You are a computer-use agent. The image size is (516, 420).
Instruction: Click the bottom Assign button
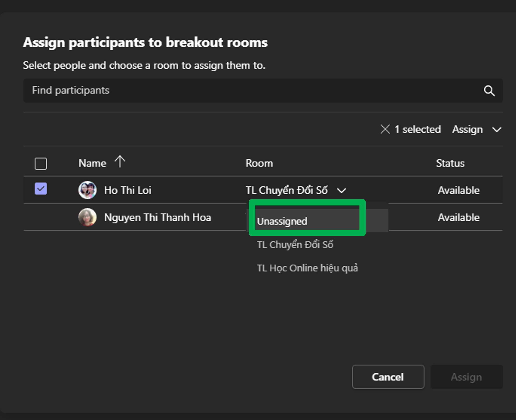point(466,377)
